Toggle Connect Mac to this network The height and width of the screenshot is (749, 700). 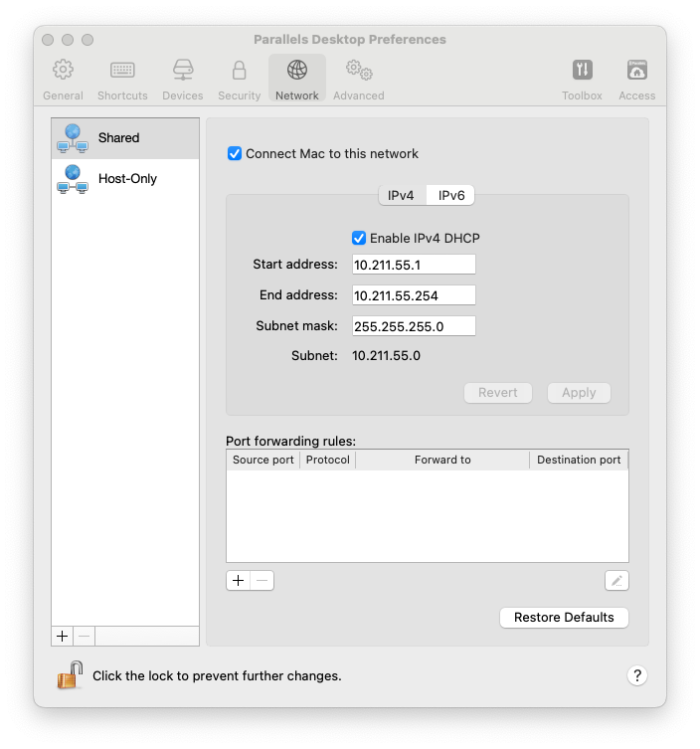(x=235, y=154)
